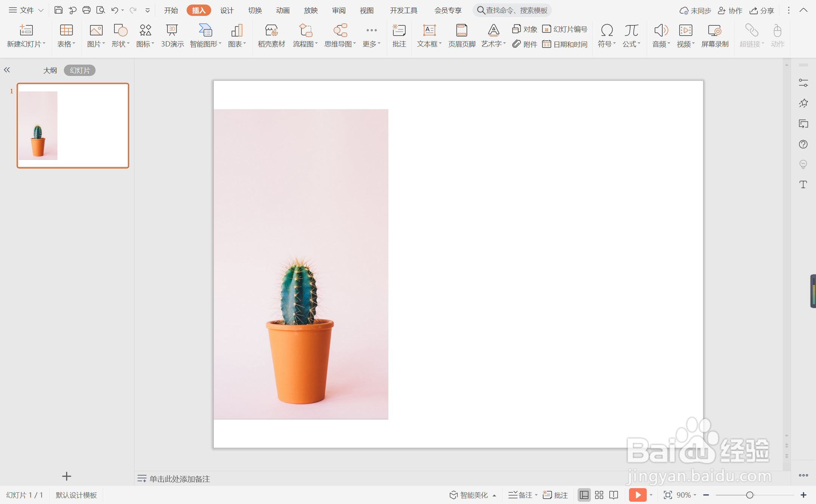Insert Audio (音频)

(661, 36)
